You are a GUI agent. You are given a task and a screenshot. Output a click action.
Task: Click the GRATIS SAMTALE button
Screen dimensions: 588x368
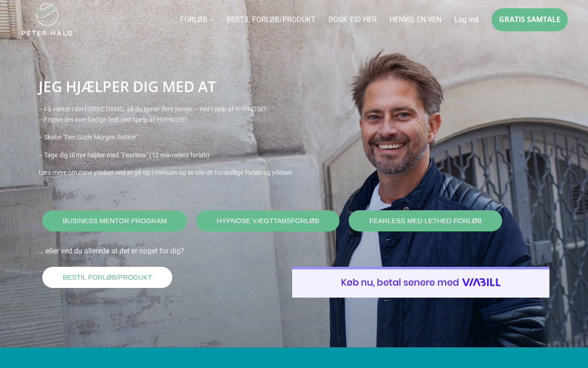(530, 20)
